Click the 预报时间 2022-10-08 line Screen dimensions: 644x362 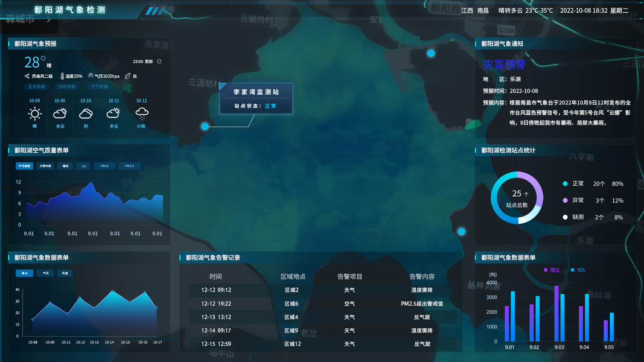coord(511,91)
